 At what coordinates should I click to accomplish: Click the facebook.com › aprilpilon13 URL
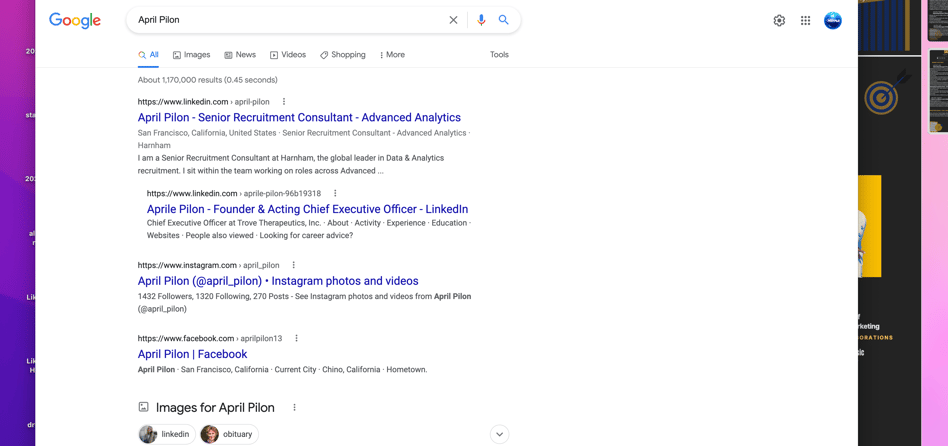click(x=210, y=338)
